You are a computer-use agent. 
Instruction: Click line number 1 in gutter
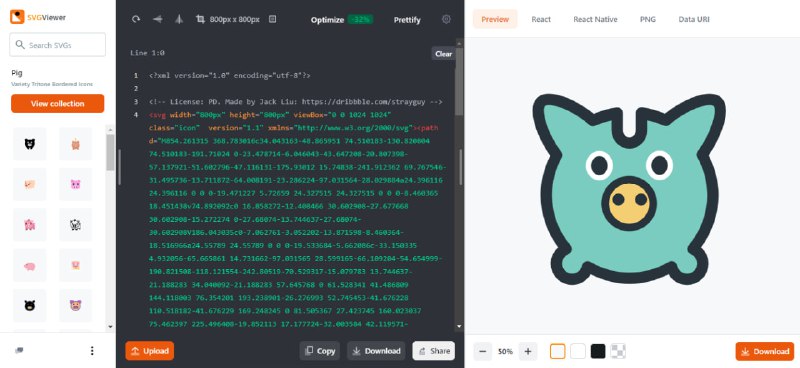pyautogui.click(x=136, y=76)
